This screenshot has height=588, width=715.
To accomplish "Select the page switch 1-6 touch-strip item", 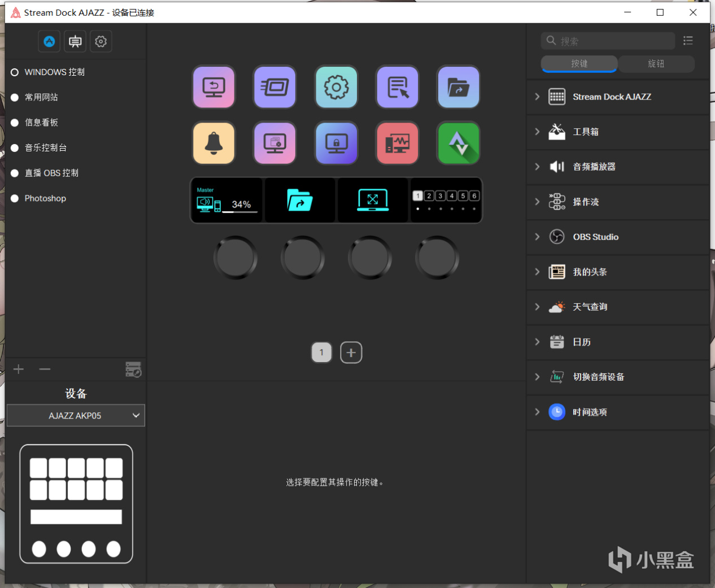I will click(x=446, y=200).
